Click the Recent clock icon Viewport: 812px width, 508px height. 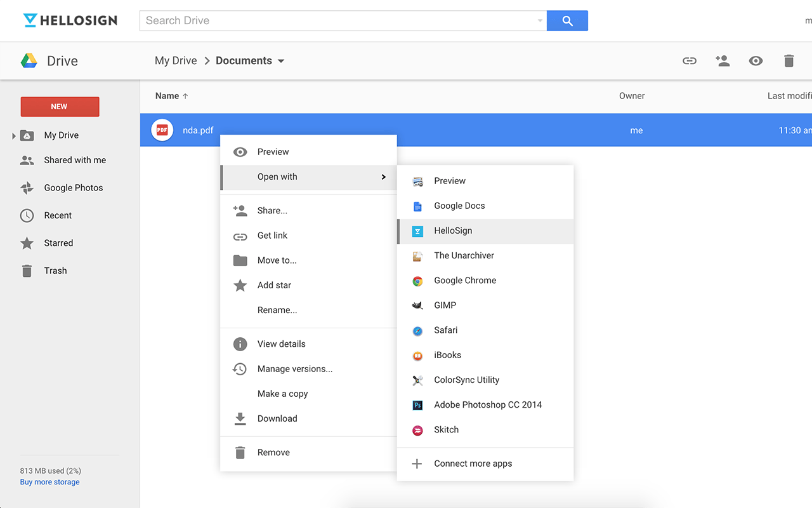27,215
